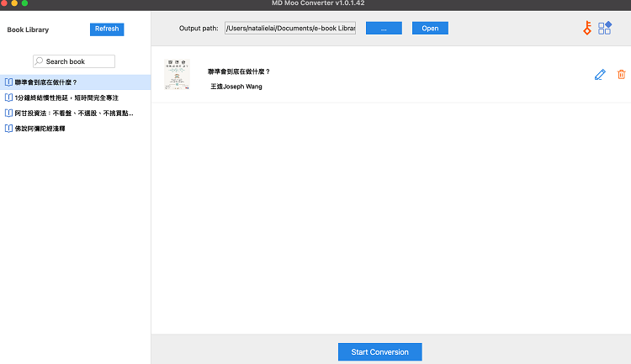Choose 佛說阿彌陀經淺釋 from the book list
Screen dimensions: 631x364
(x=45, y=129)
